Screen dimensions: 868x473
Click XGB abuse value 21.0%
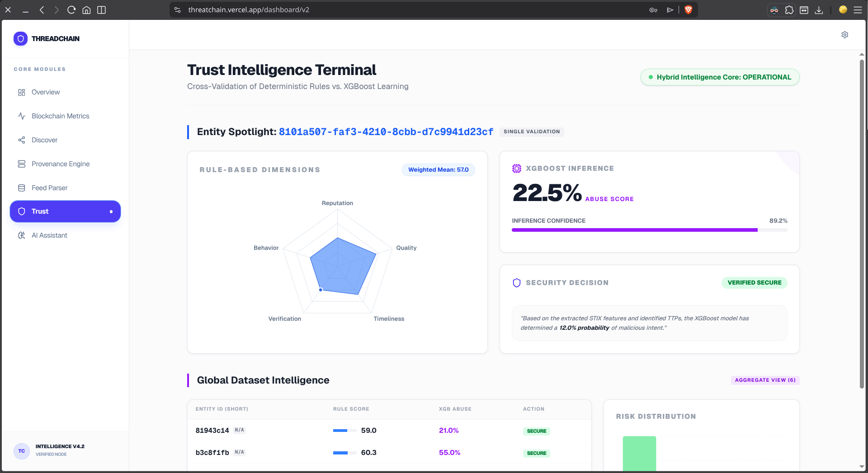point(449,431)
